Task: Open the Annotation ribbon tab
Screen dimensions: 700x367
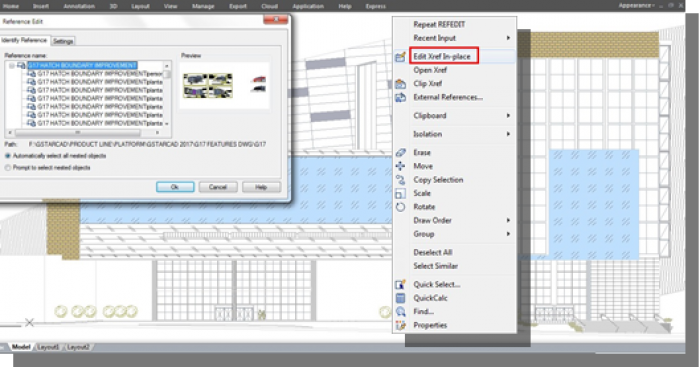Action: (x=79, y=6)
